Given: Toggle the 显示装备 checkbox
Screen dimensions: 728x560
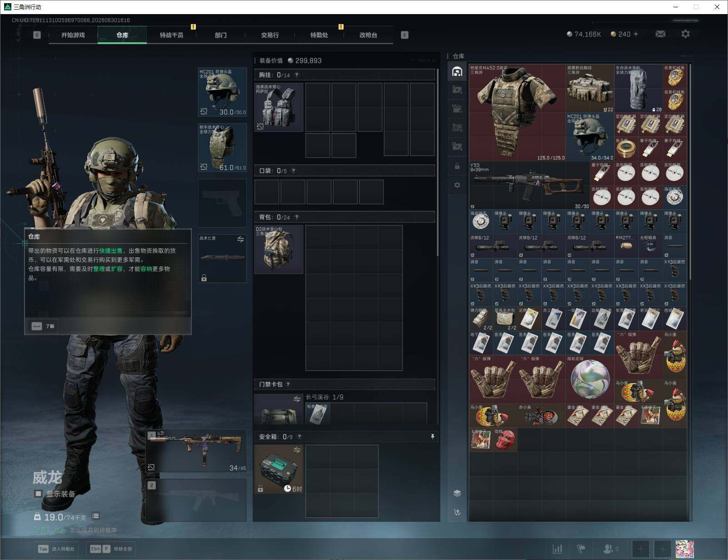Looking at the screenshot, I should click(38, 494).
